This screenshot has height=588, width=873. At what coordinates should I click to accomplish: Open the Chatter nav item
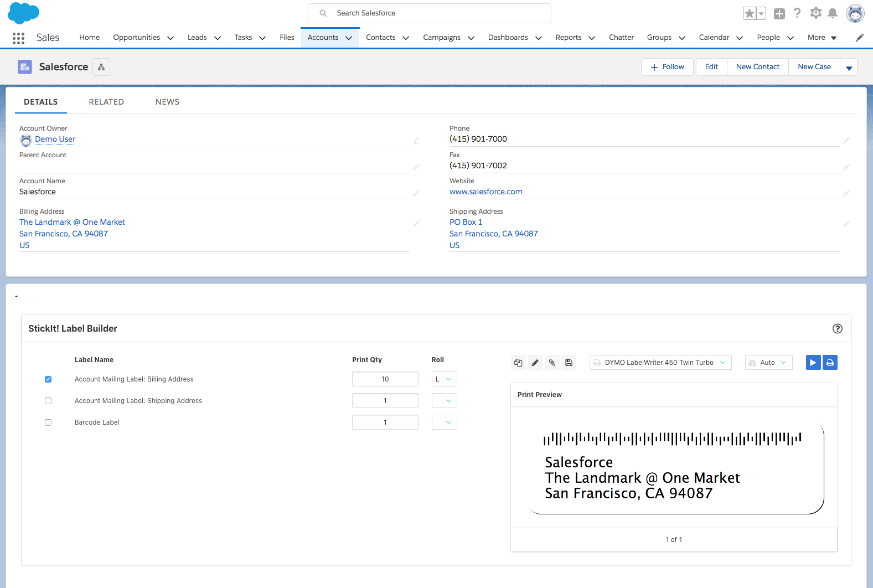622,38
